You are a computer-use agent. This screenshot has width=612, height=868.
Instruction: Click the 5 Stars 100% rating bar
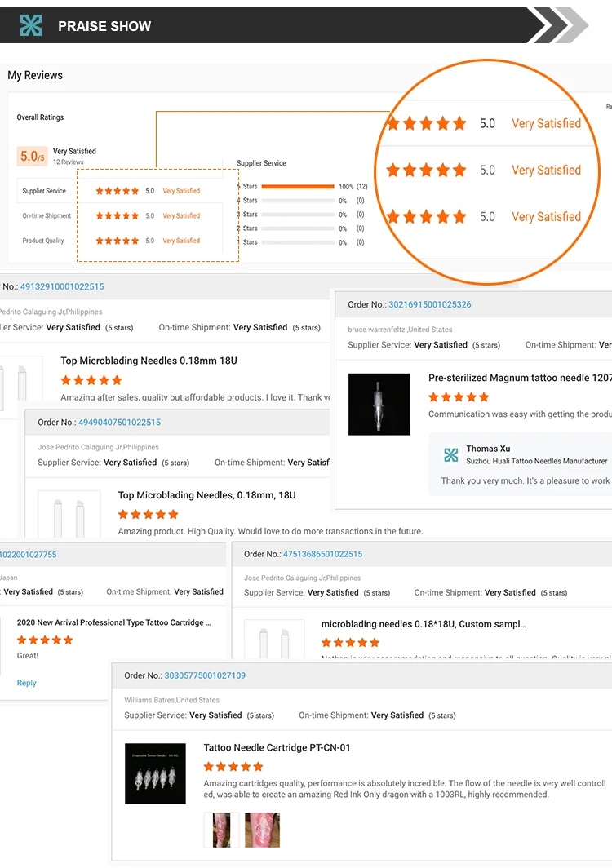click(x=298, y=187)
